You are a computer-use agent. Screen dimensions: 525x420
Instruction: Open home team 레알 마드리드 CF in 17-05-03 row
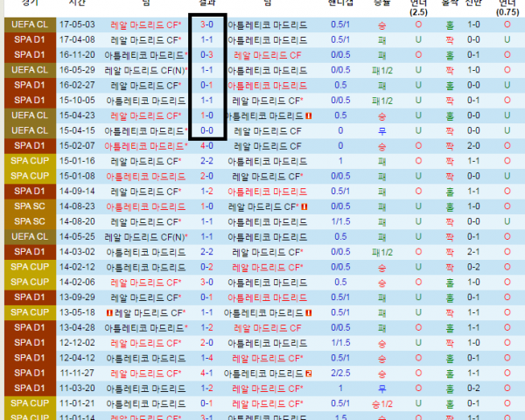click(x=145, y=24)
